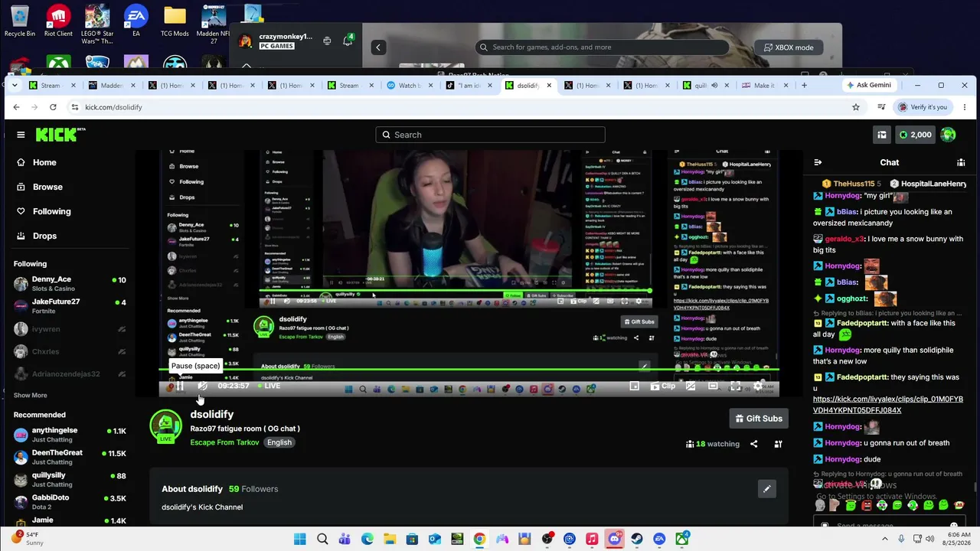Open the video player settings gear
Viewport: 980px width, 551px height.
(x=758, y=386)
